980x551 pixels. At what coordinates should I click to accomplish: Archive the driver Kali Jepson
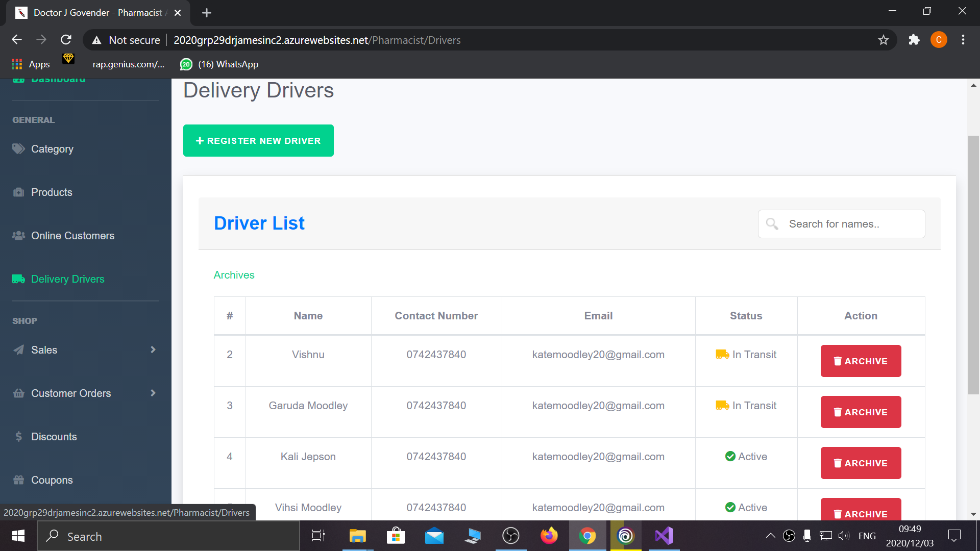(x=861, y=463)
